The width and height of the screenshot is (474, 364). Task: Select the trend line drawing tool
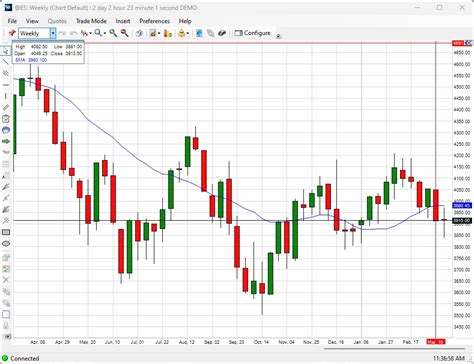pos(6,62)
